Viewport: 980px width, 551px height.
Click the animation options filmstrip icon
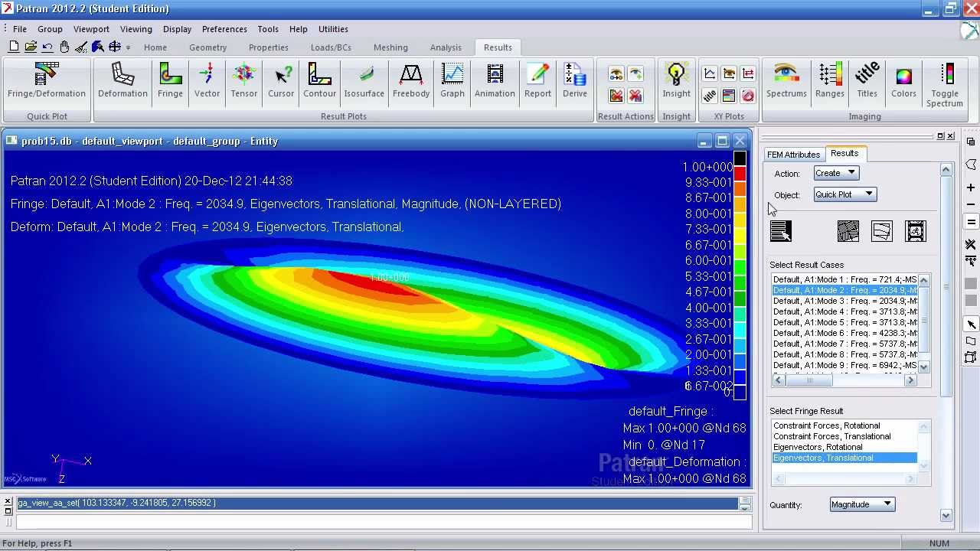(x=916, y=231)
